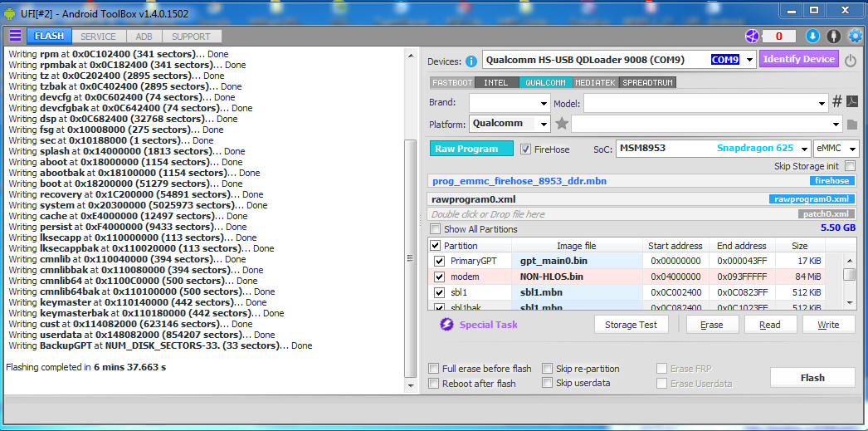Viewport: 868px width, 431px height.
Task: Open the SoC MSM8953 dropdown
Action: [804, 149]
